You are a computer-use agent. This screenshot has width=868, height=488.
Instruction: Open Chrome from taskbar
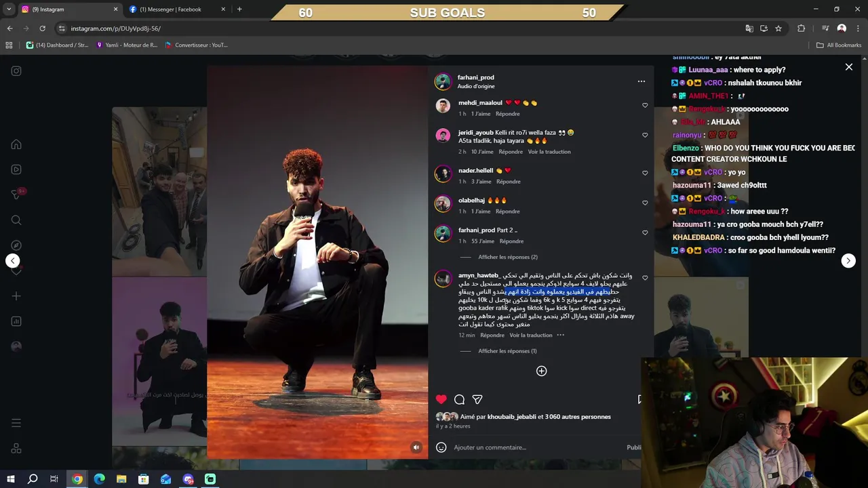coord(77,479)
